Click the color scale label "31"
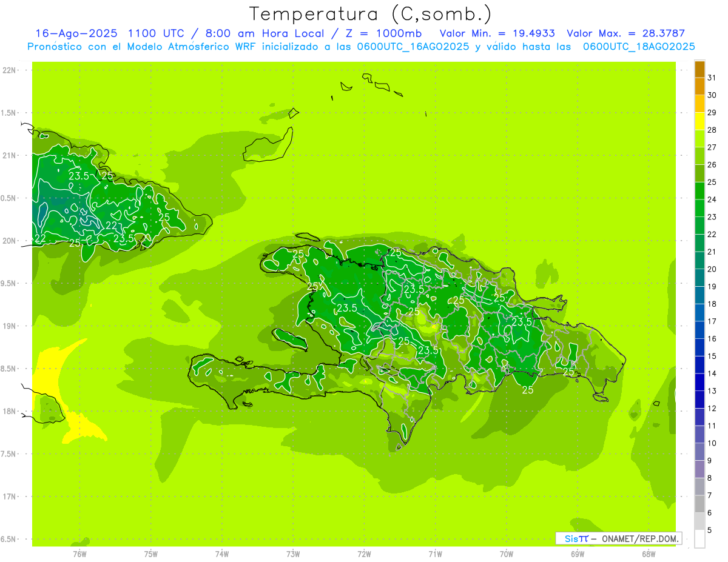Screen dimensions: 728x562 pyautogui.click(x=712, y=77)
